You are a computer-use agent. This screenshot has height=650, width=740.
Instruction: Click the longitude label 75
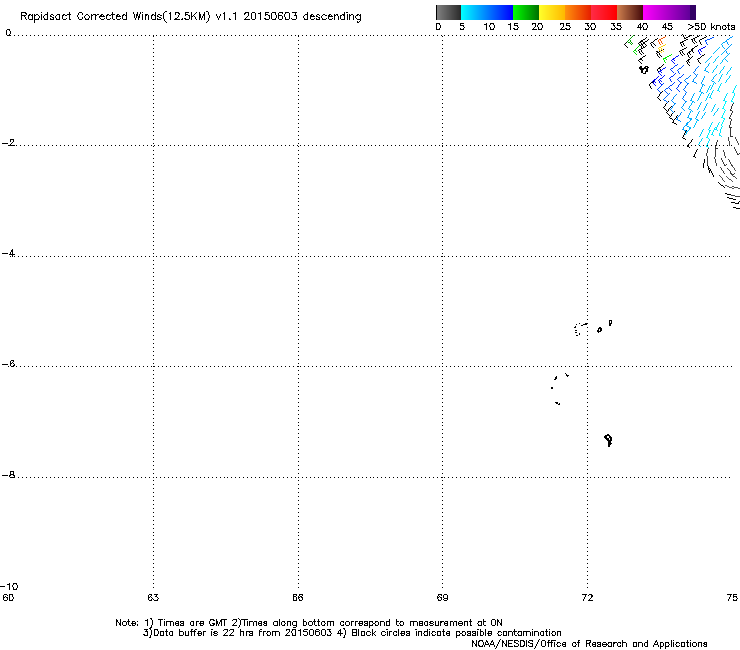tap(732, 598)
